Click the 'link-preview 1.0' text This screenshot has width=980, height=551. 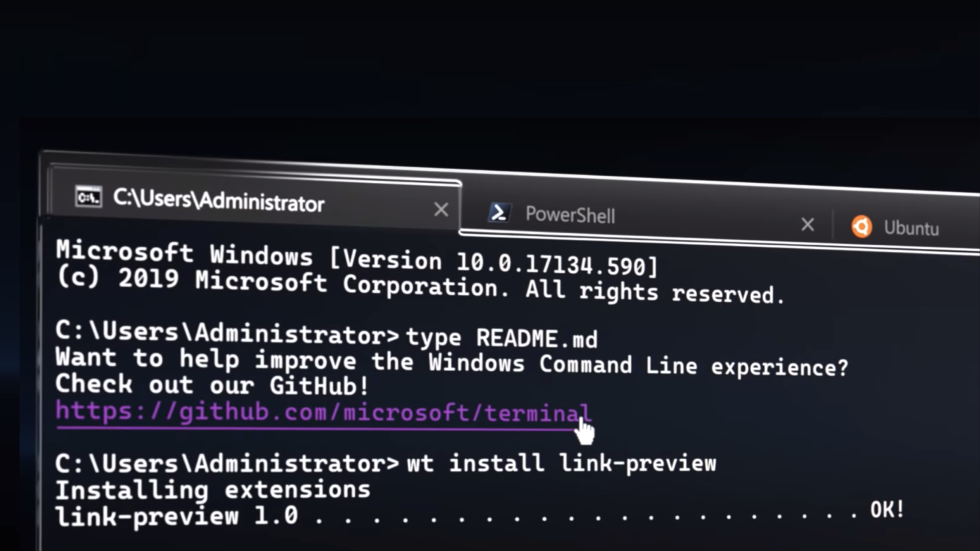(176, 516)
